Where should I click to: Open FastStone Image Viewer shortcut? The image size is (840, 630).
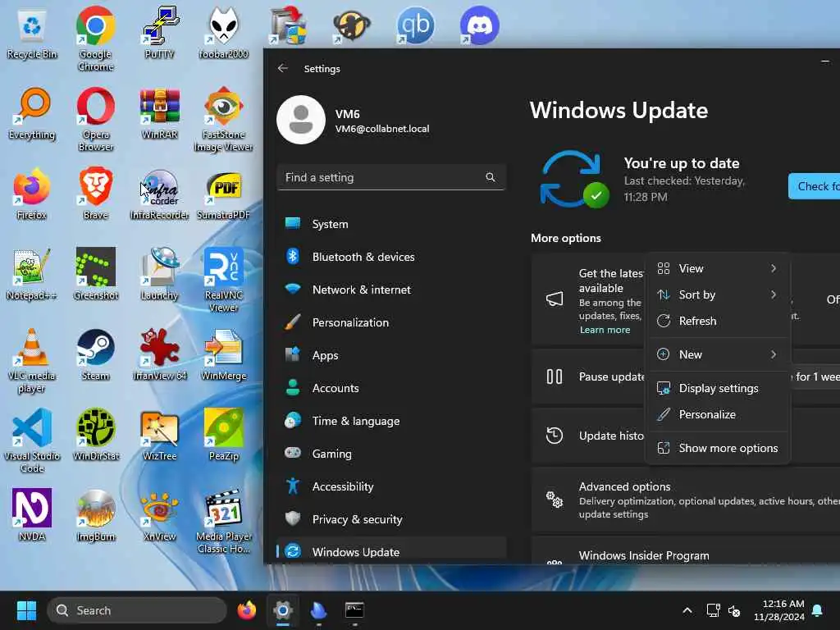pyautogui.click(x=223, y=119)
